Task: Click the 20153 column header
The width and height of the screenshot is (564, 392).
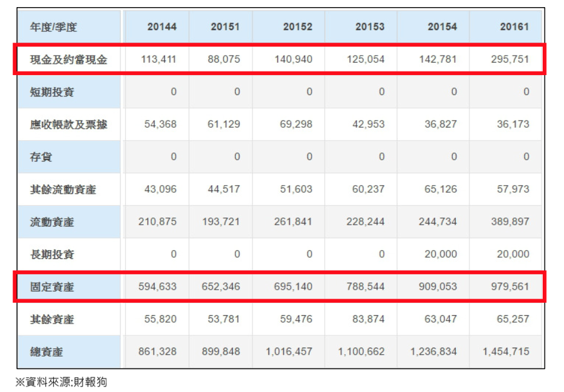Action: click(369, 27)
